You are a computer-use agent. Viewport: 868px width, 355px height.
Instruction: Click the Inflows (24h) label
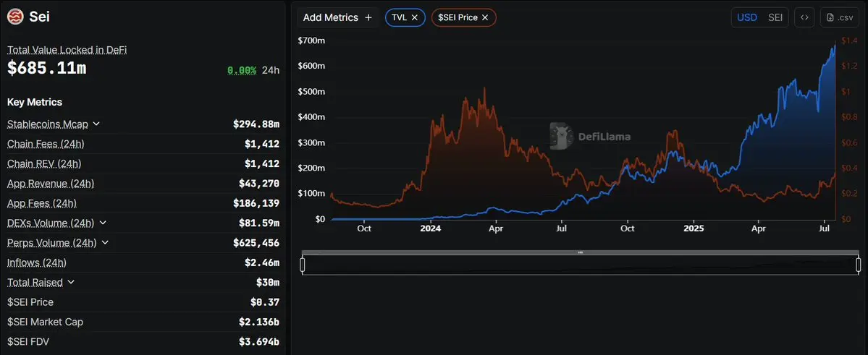36,262
